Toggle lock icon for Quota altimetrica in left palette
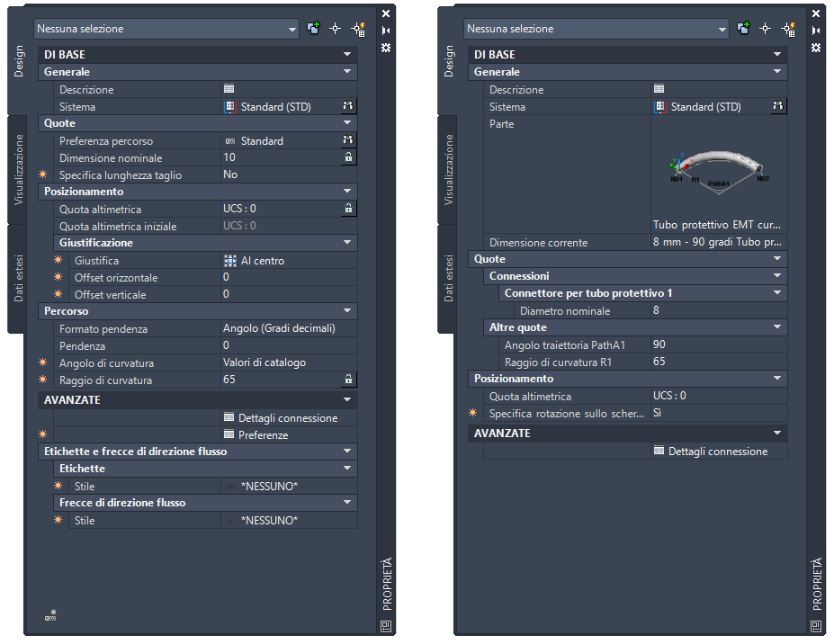Viewport: 834px width, 644px height. coord(348,208)
